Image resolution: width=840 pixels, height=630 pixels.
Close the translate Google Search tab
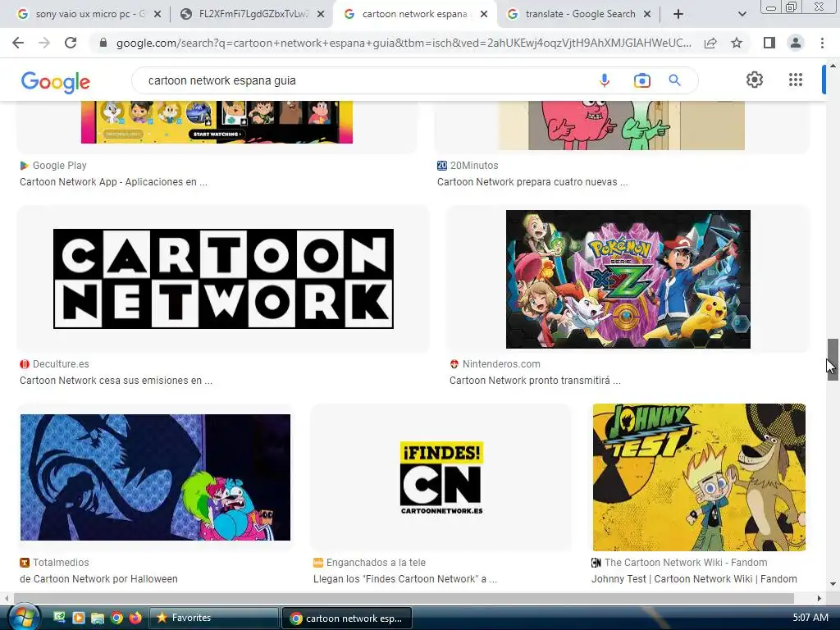click(x=647, y=15)
